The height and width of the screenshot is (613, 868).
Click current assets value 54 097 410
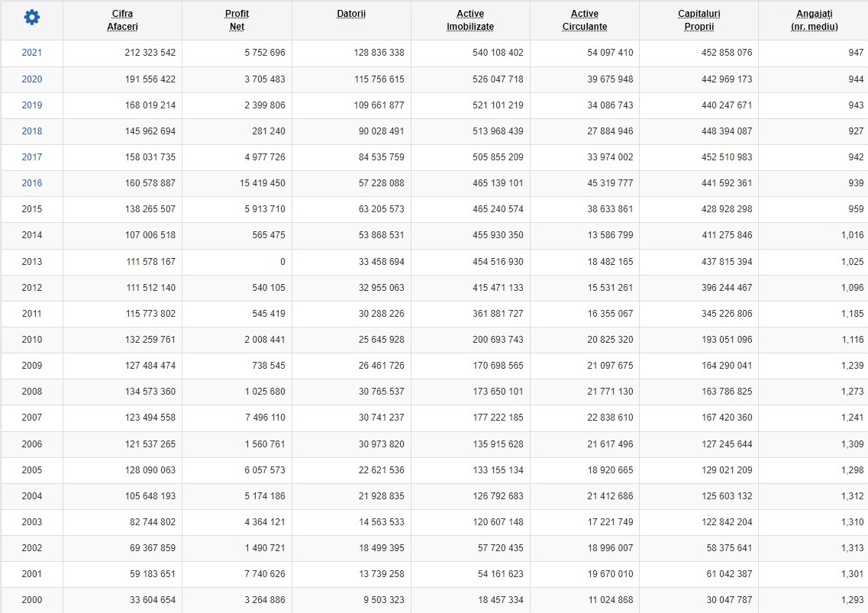610,53
